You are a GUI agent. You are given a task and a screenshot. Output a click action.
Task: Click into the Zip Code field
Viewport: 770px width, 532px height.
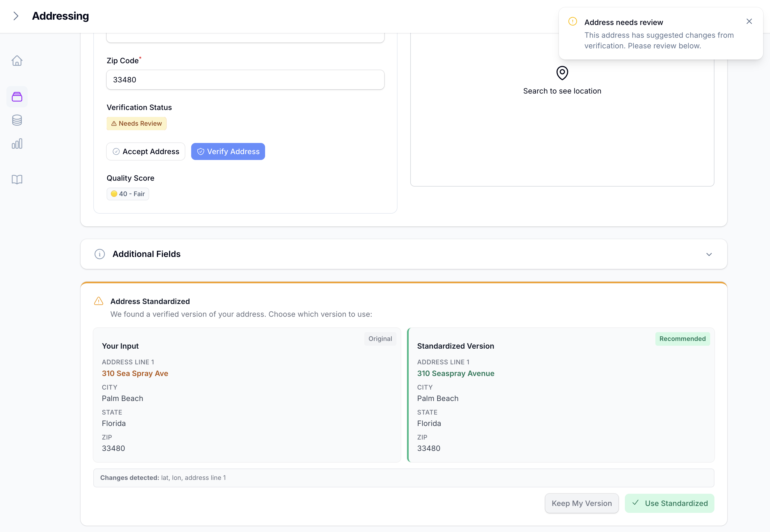(x=245, y=80)
